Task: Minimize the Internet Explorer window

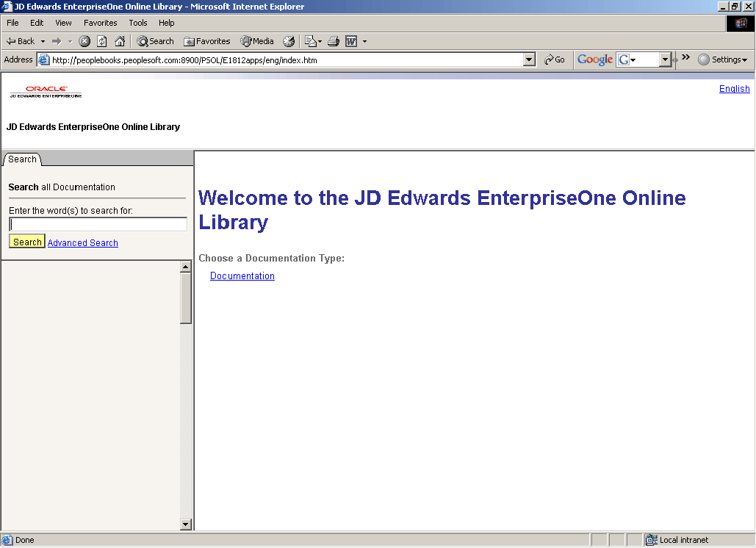Action: (x=723, y=7)
